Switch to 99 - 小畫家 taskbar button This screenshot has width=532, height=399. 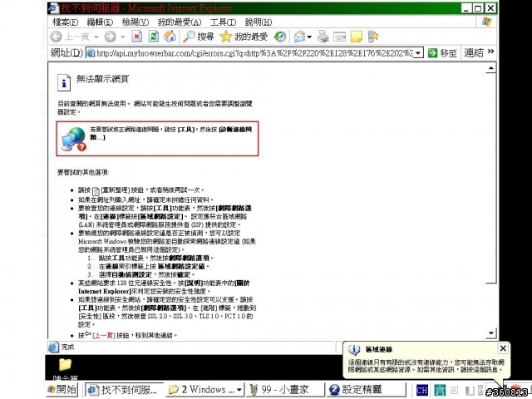click(286, 390)
